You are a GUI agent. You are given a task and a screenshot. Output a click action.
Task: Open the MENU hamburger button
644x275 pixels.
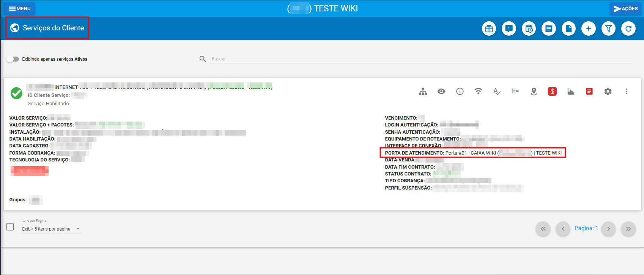tap(19, 8)
